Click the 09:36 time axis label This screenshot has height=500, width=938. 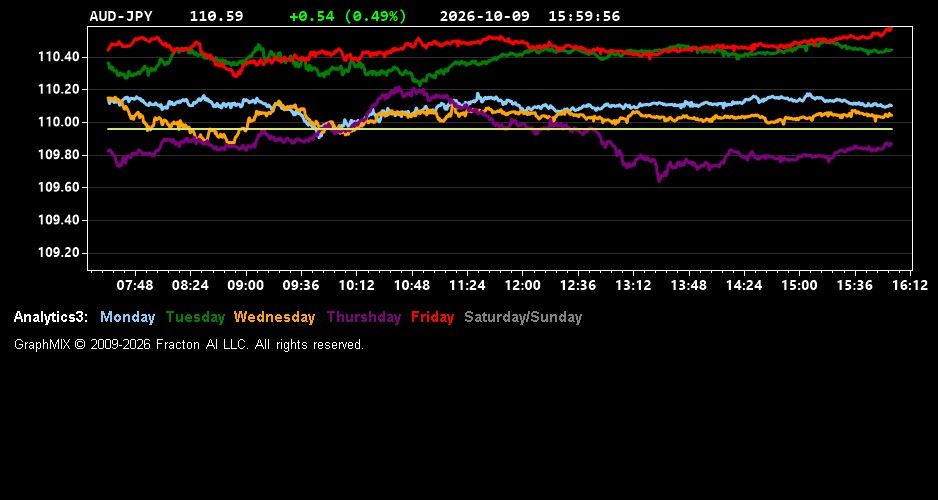coord(301,286)
